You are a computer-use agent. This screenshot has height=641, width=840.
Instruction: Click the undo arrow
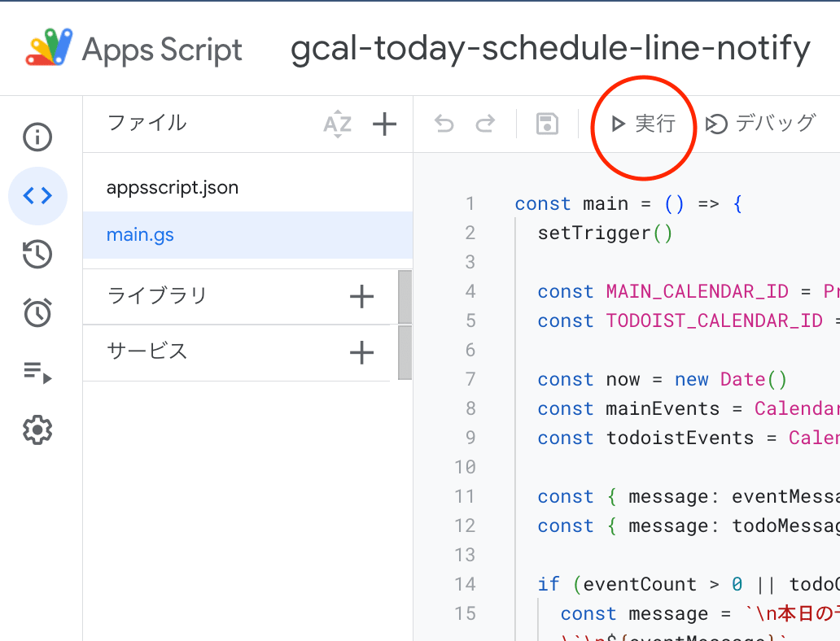tap(444, 124)
